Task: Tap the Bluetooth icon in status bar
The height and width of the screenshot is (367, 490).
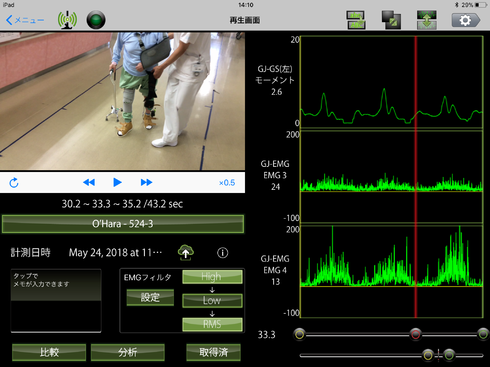Action: [456, 5]
